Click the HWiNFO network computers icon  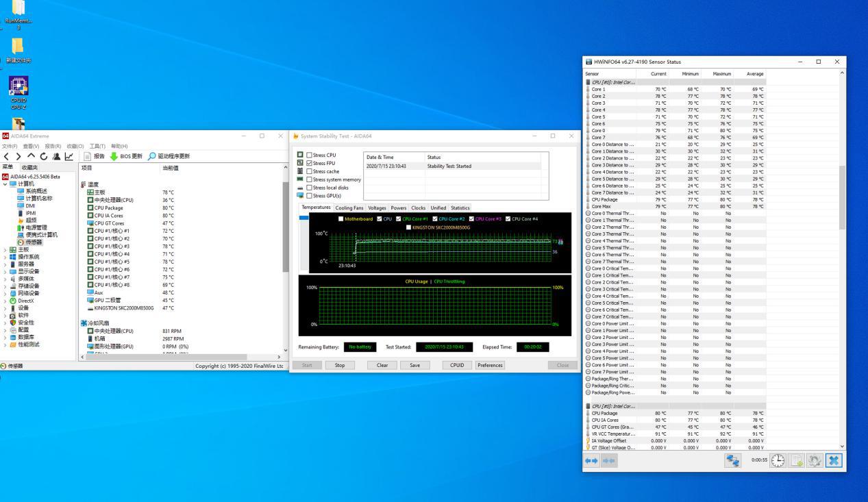(x=733, y=461)
